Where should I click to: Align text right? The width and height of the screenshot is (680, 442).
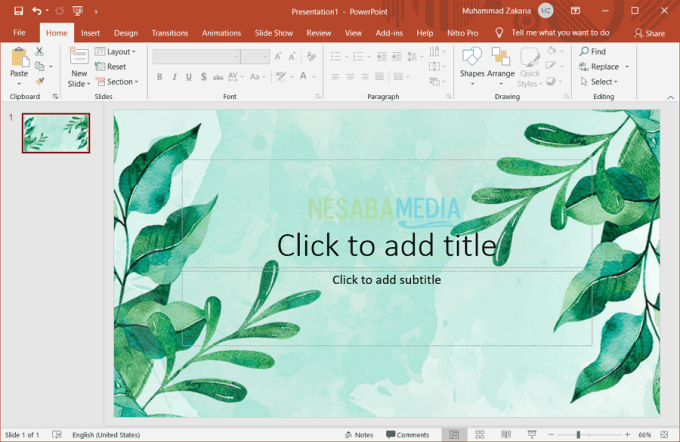click(365, 77)
